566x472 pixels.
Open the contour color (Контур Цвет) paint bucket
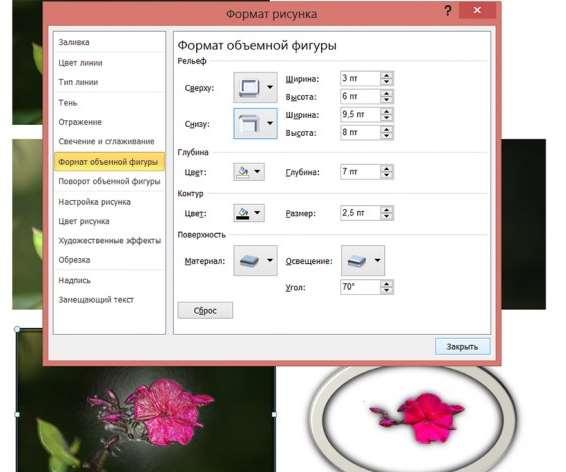pos(248,213)
